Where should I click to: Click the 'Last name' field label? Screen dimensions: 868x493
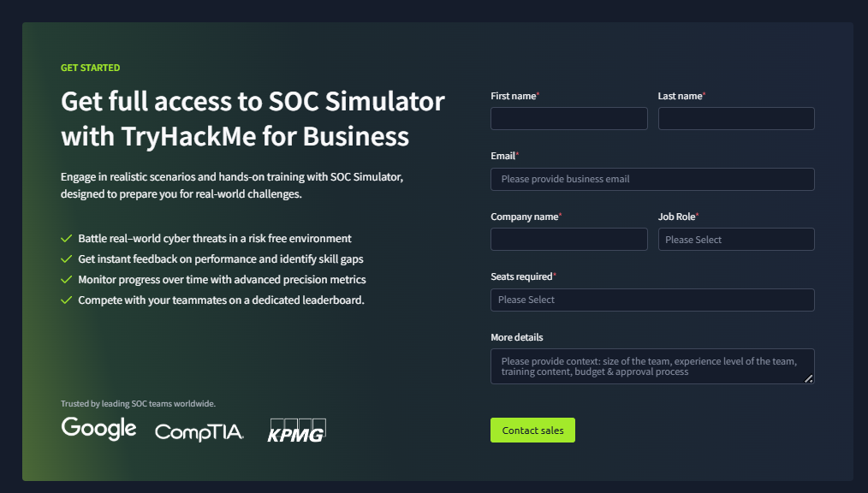coord(681,96)
